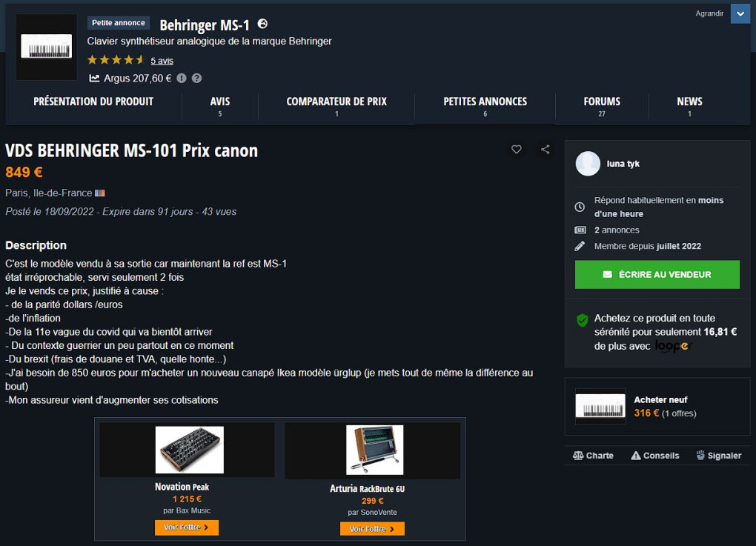Open the Conseils warning icon link
Image resolution: width=756 pixels, height=546 pixels.
[x=654, y=456]
